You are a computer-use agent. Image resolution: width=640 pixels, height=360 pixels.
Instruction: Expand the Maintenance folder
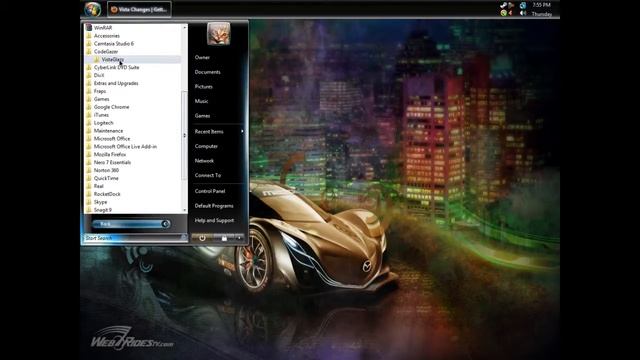(108, 131)
